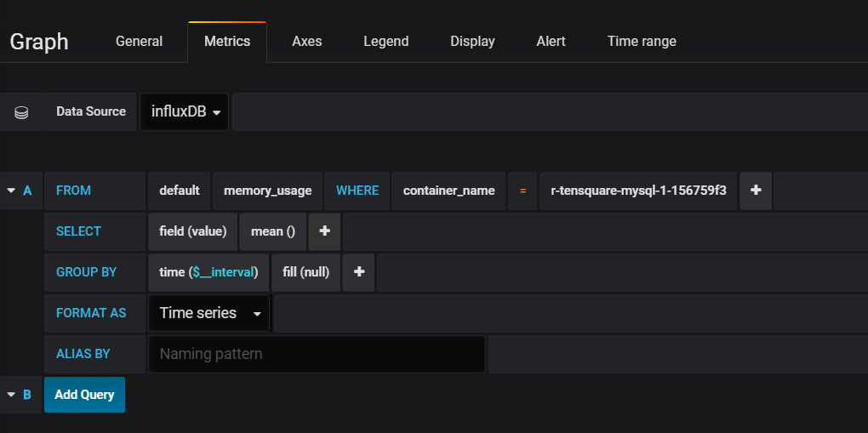This screenshot has width=868, height=433.
Task: Click the fill (null) group part
Action: [306, 272]
